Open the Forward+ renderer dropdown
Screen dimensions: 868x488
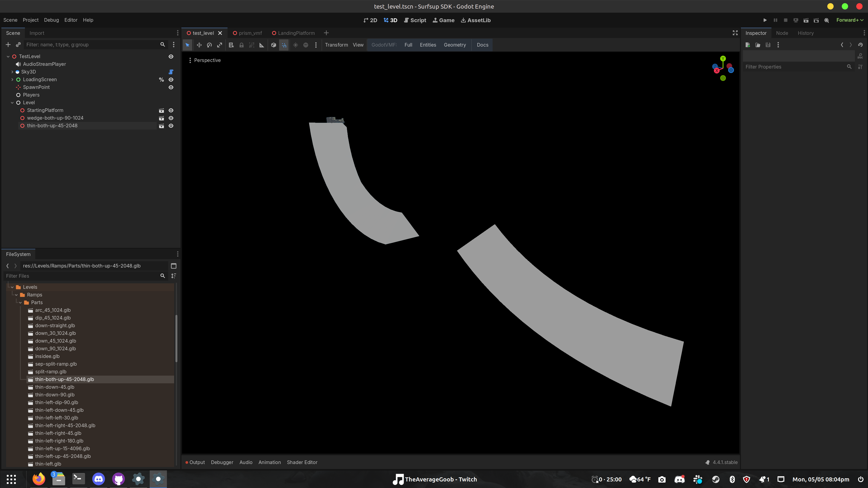point(849,20)
